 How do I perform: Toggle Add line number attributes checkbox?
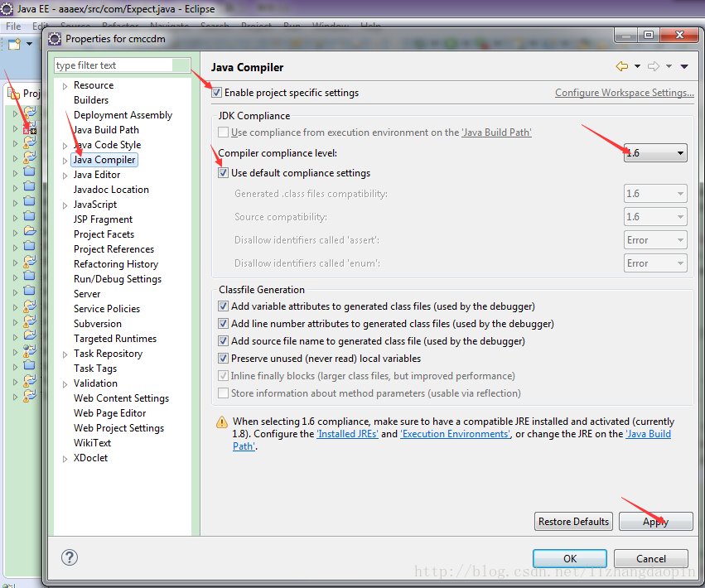pos(223,323)
